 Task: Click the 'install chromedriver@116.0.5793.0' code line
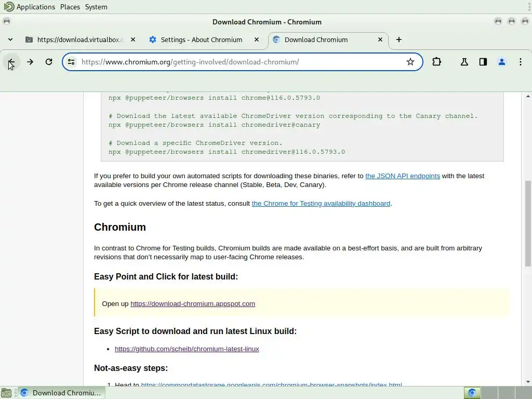click(227, 152)
